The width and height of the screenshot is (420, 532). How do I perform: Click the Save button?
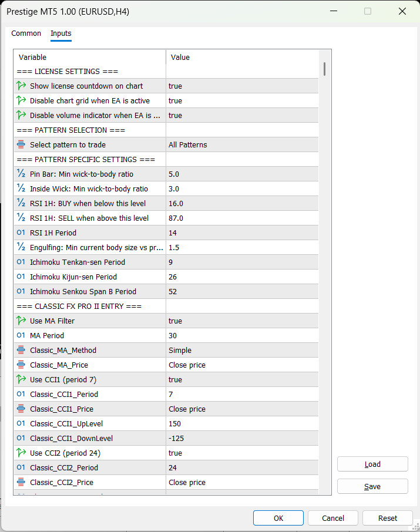pos(372,486)
